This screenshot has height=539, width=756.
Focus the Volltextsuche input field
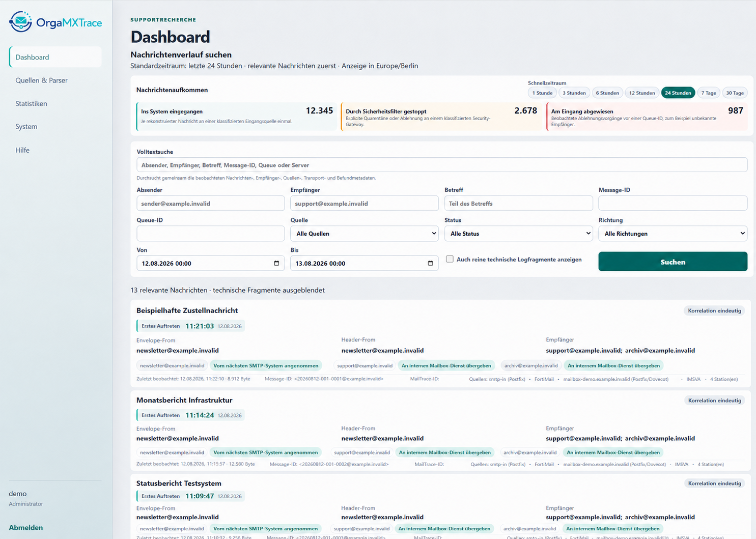point(442,165)
